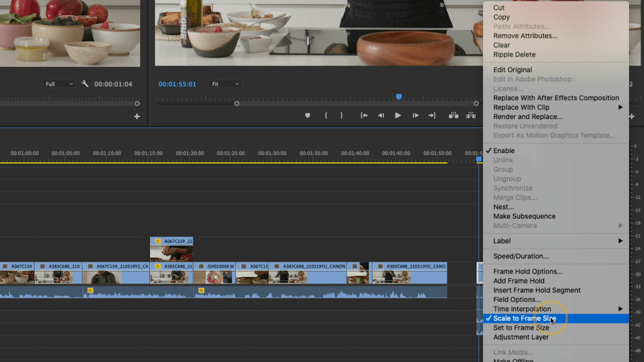644x362 pixels.
Task: Click the Mark In bracket icon
Action: tap(326, 116)
